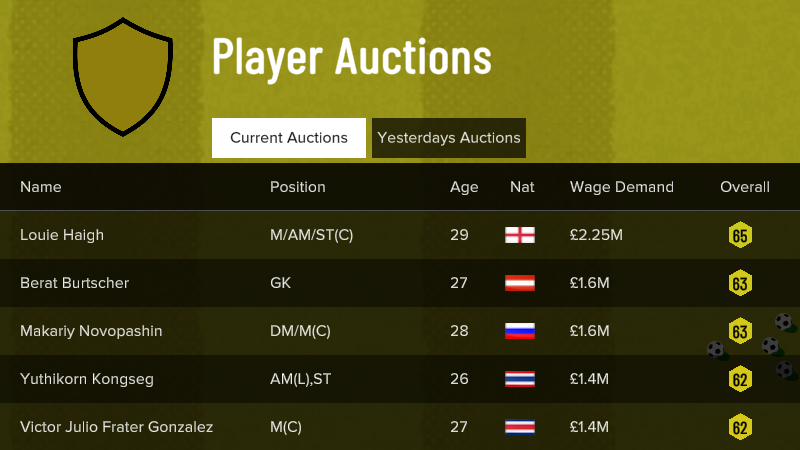Sort players by Position column header
800x450 pixels.
[298, 187]
